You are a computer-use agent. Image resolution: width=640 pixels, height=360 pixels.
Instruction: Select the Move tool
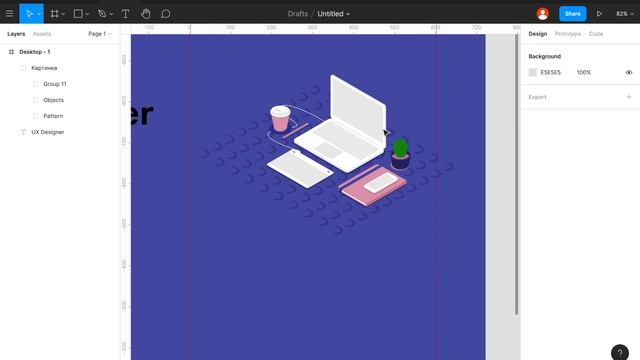tap(29, 13)
